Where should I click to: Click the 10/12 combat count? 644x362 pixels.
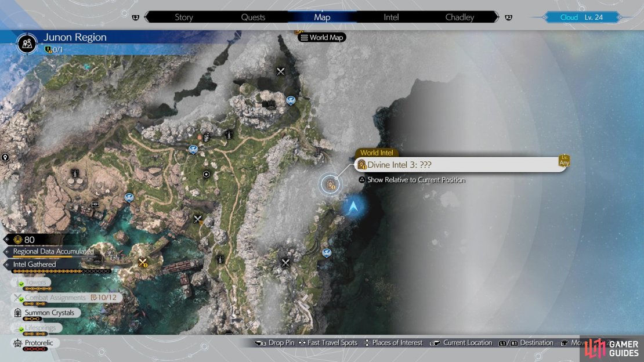click(103, 298)
